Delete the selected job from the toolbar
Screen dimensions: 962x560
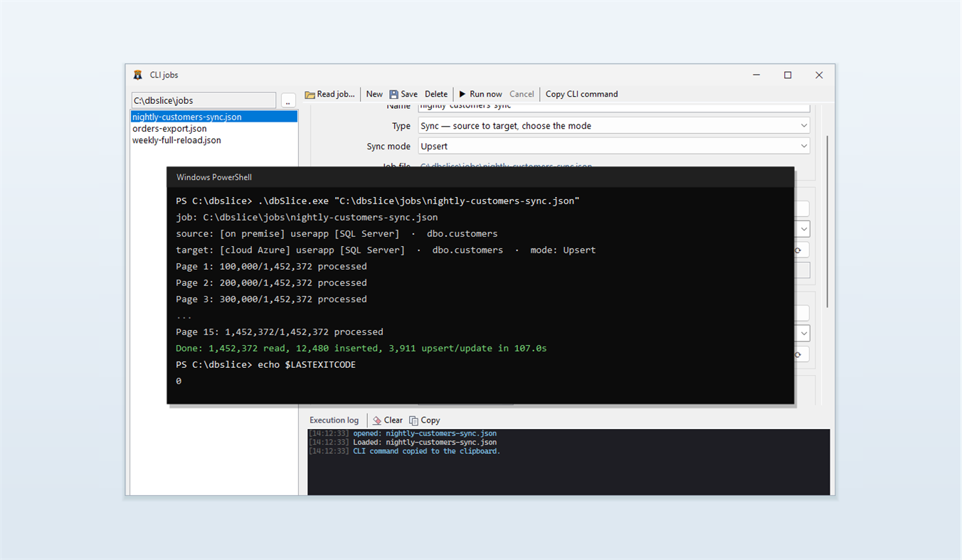coord(436,94)
